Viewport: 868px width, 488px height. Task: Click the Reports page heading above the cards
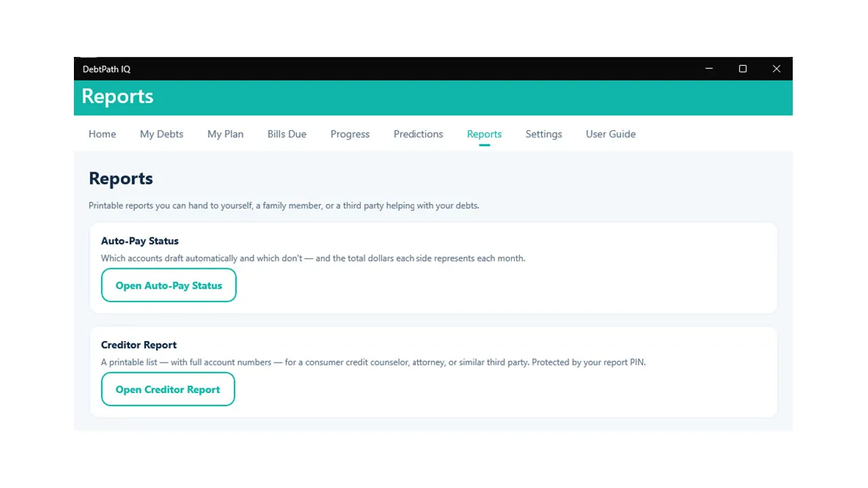(x=121, y=178)
